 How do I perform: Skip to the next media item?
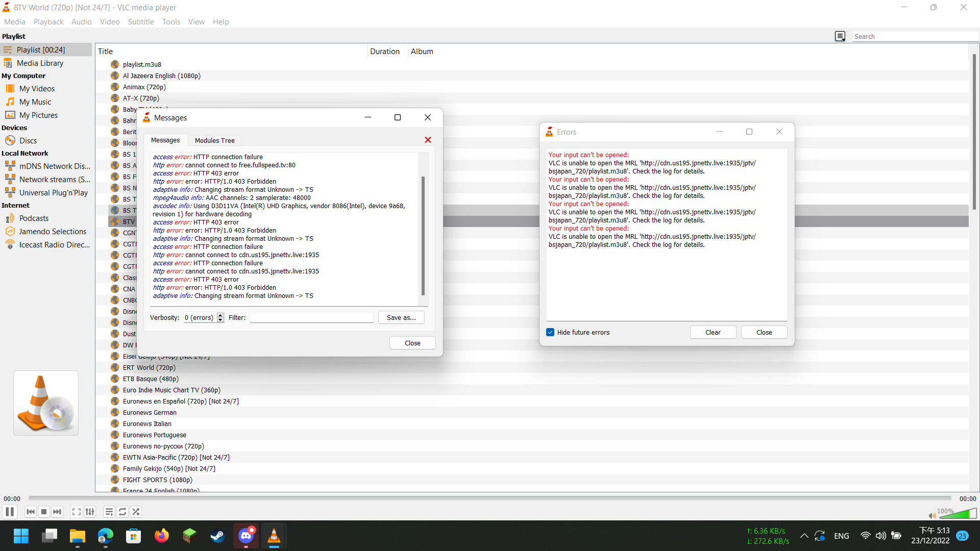57,512
